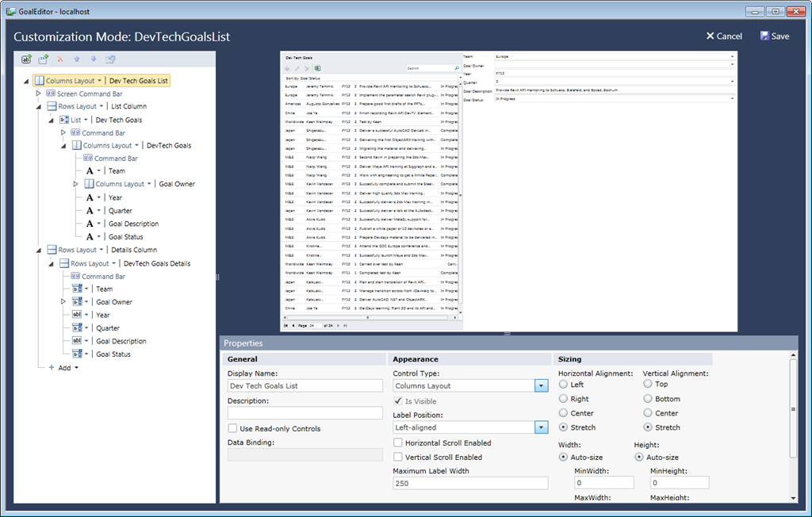
Task: Open the Control Type dropdown
Action: (x=541, y=386)
